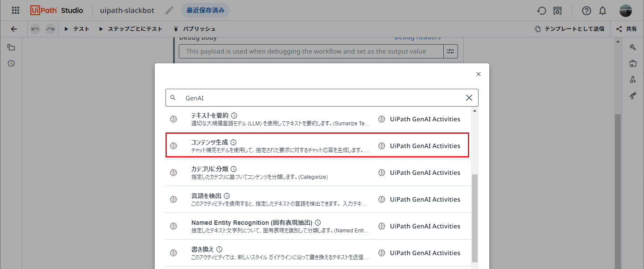
Task: Select the コンテンツ生成 activity
Action: (317, 145)
